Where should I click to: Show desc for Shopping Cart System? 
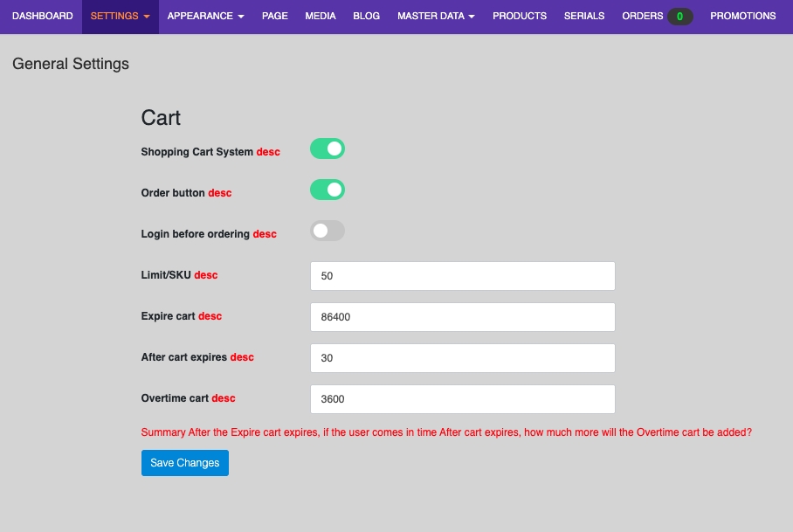pyautogui.click(x=268, y=152)
